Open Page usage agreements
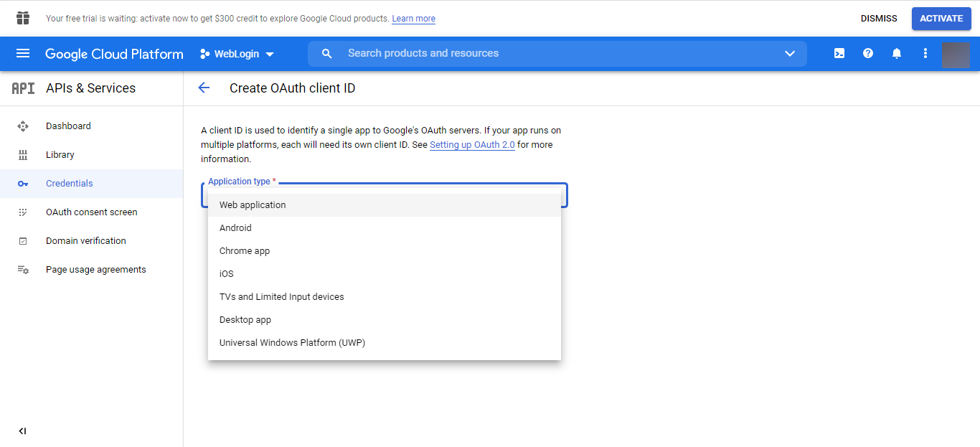 point(91,270)
